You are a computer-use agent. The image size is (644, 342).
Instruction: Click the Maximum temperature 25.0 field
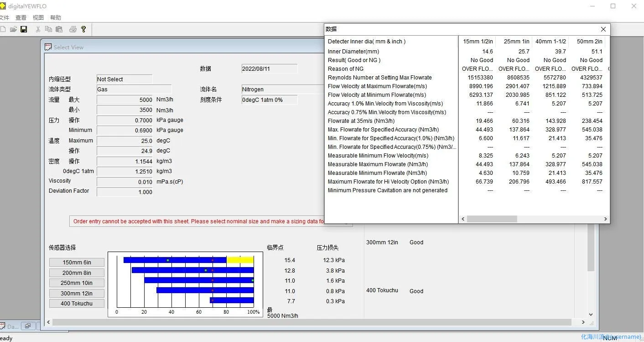pyautogui.click(x=125, y=141)
